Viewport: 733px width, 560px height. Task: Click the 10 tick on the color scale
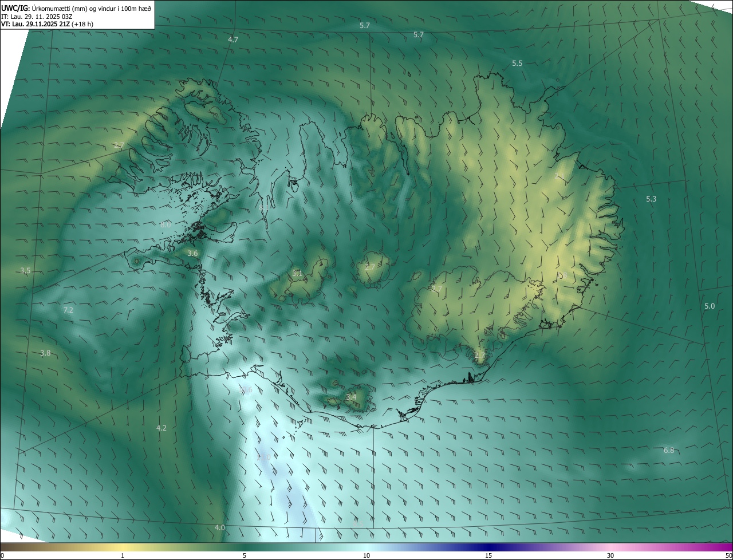(366, 555)
